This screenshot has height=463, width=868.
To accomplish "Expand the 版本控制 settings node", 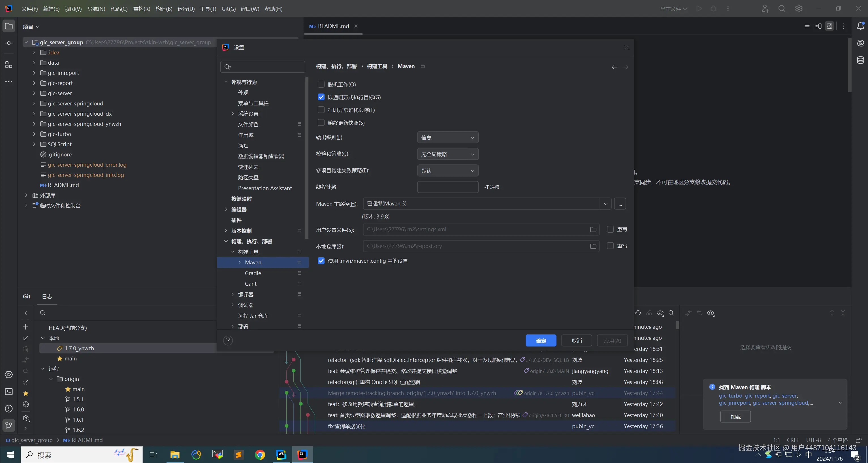I will coord(226,231).
